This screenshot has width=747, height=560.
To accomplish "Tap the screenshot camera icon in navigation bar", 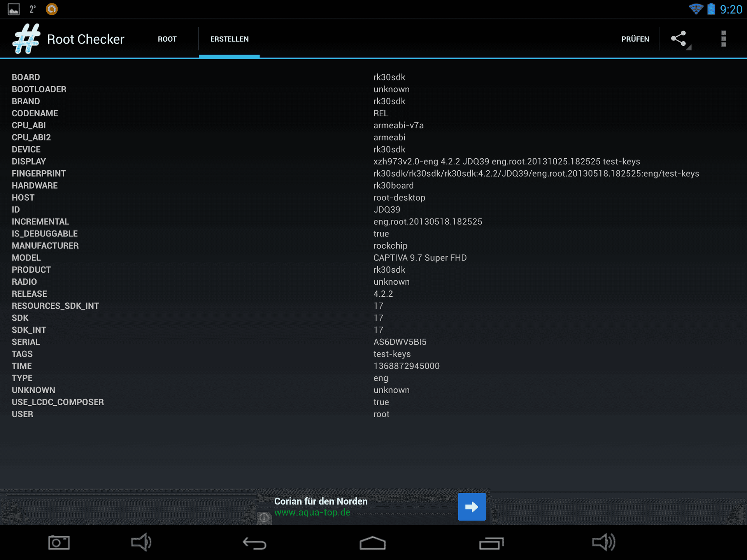I will (x=59, y=542).
